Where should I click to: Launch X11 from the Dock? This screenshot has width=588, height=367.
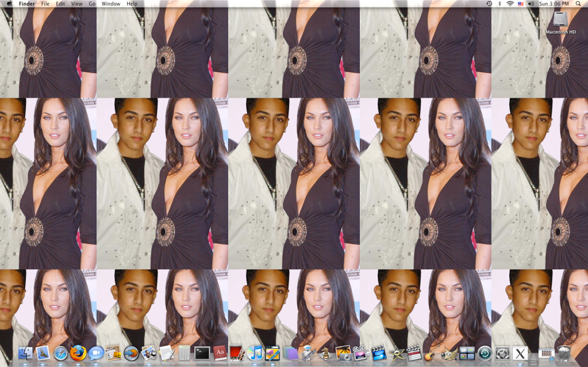tap(520, 353)
